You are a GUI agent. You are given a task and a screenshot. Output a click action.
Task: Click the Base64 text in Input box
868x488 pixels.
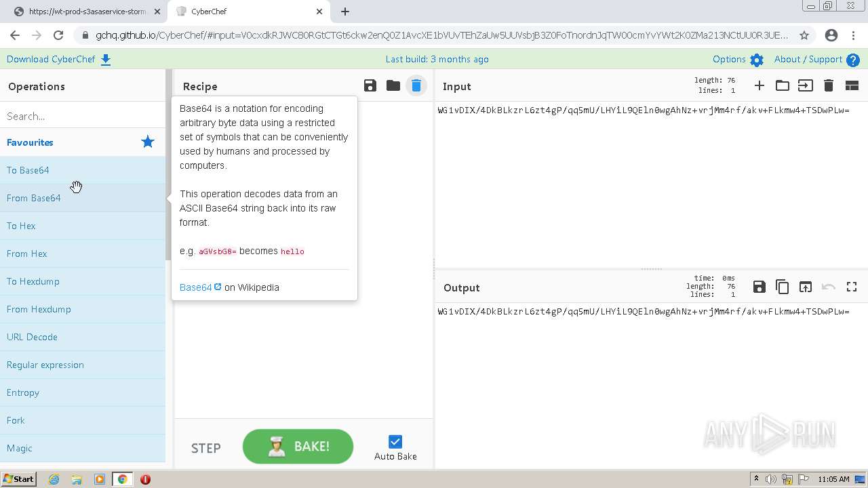pyautogui.click(x=644, y=110)
